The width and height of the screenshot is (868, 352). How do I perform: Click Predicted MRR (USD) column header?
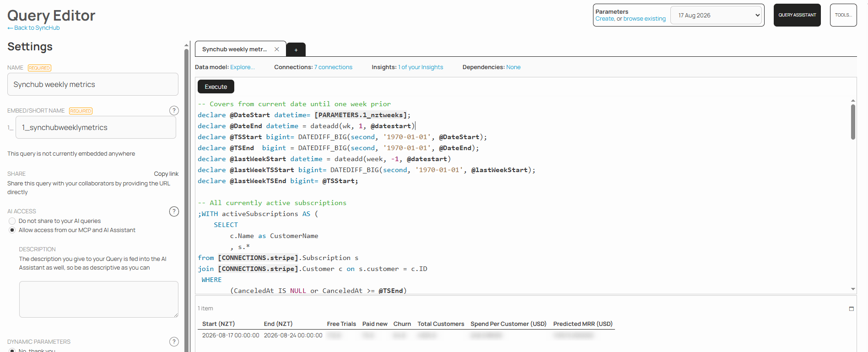(583, 324)
